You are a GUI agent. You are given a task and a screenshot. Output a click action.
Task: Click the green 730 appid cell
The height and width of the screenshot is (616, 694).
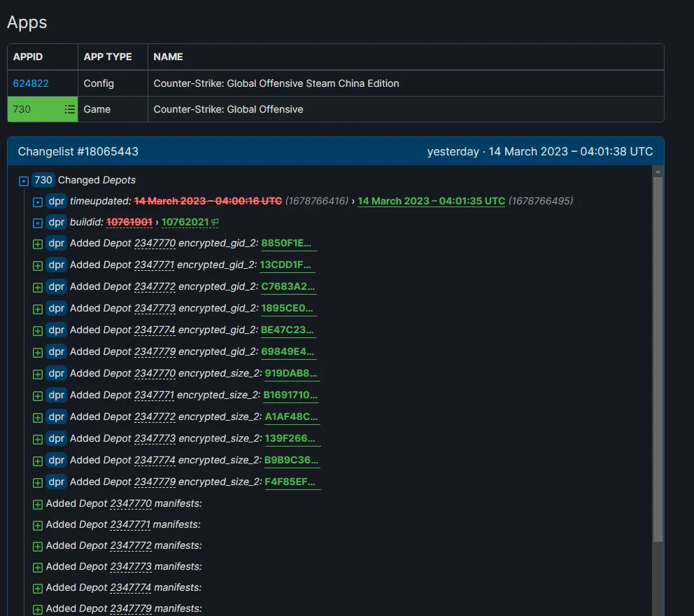[43, 109]
